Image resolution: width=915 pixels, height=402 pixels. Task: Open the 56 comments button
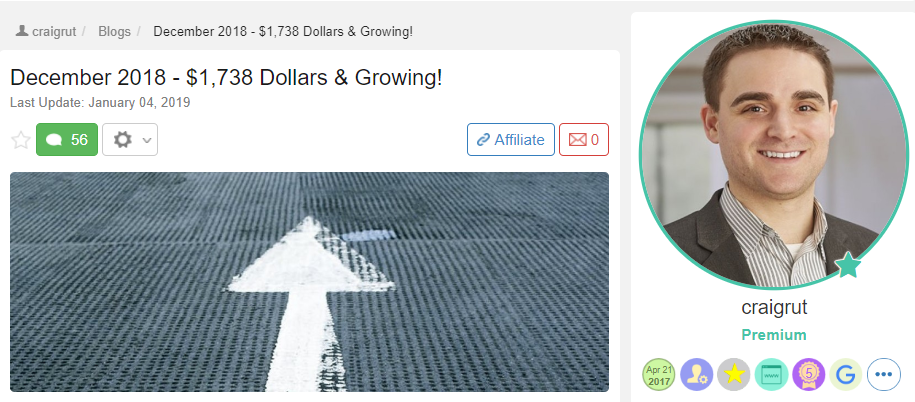pos(67,139)
